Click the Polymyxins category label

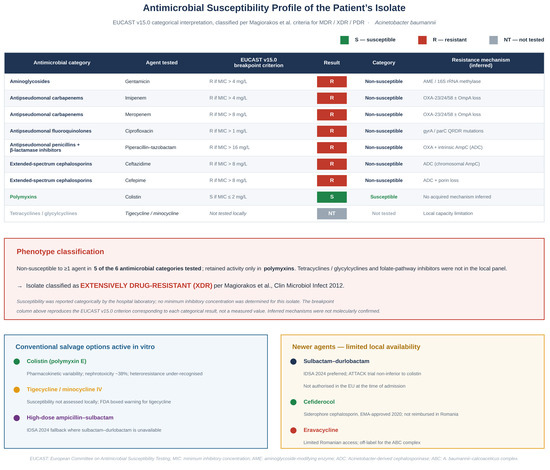(x=23, y=197)
